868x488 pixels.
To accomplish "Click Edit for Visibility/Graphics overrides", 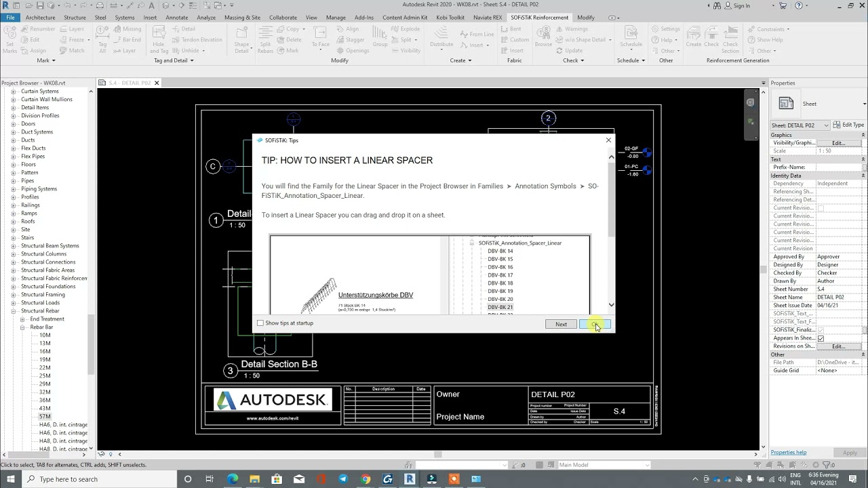I will tap(838, 143).
